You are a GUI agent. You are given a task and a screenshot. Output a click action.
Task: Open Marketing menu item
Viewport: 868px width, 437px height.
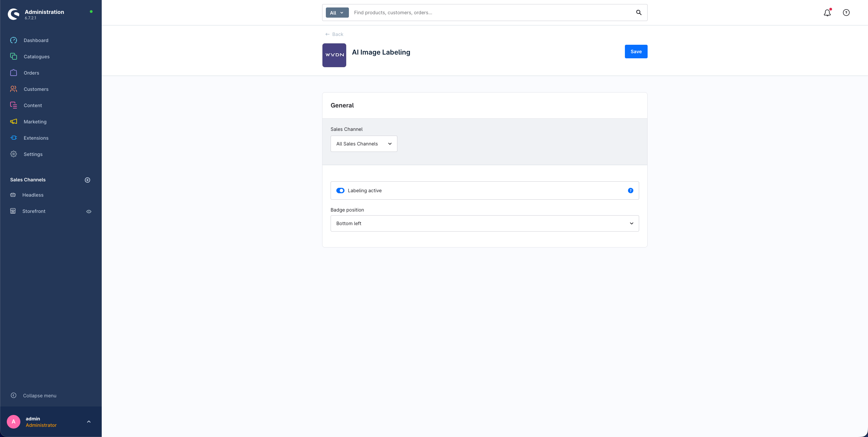[35, 122]
